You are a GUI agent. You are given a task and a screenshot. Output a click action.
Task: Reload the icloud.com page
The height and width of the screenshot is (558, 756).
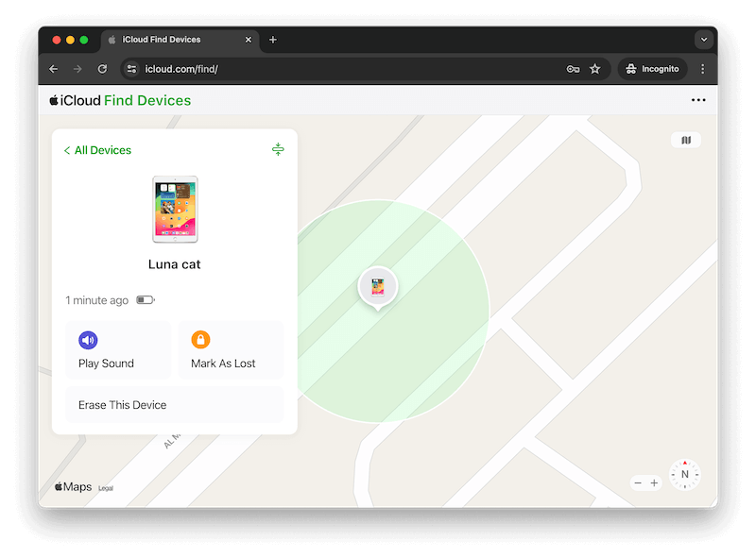[x=102, y=69]
